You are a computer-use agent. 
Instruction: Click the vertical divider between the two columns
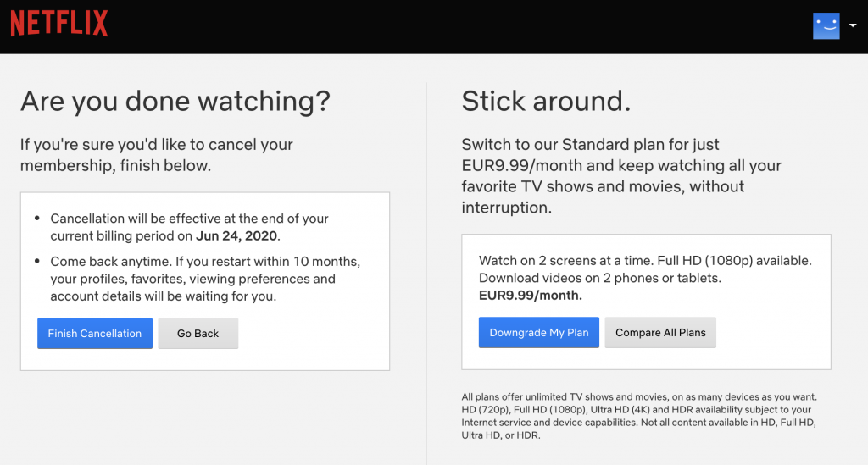click(x=426, y=274)
